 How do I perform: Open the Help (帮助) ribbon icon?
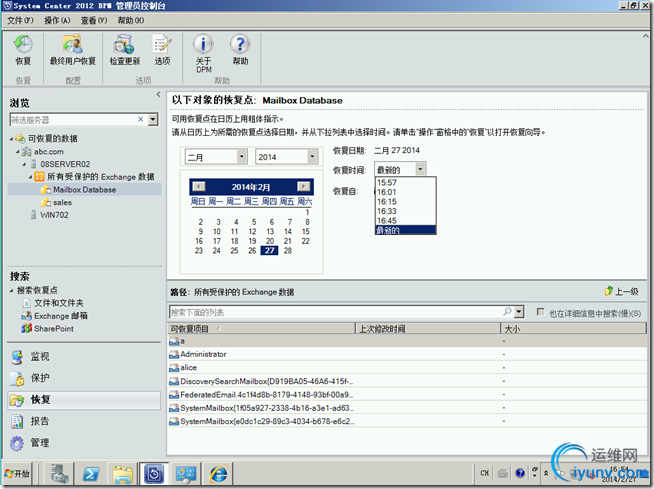coord(240,50)
